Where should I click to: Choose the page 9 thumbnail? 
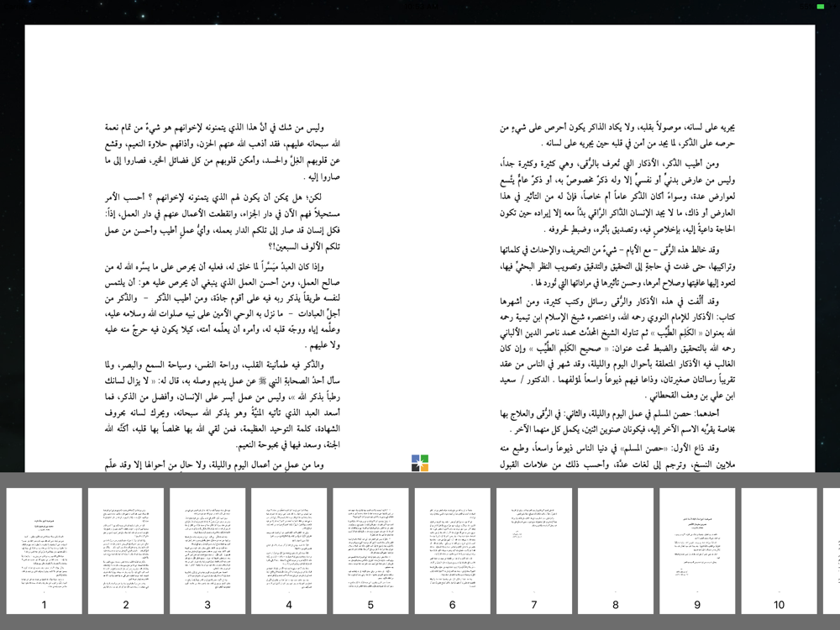pyautogui.click(x=697, y=551)
